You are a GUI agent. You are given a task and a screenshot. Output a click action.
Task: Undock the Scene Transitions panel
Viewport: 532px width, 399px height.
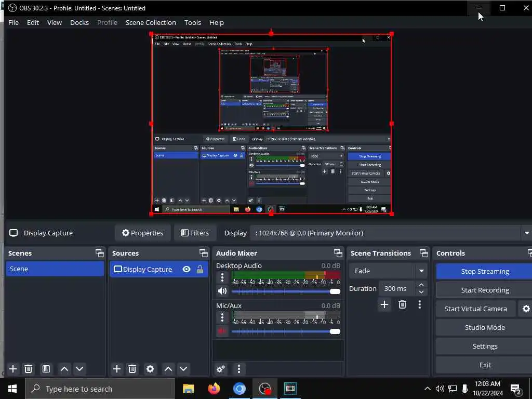click(x=424, y=253)
